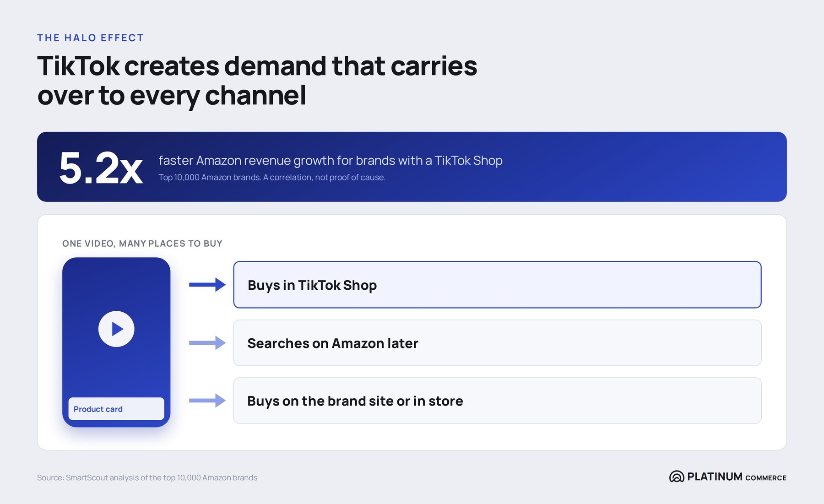Click 'over to every channel' headline line
This screenshot has height=504, width=824.
point(172,96)
